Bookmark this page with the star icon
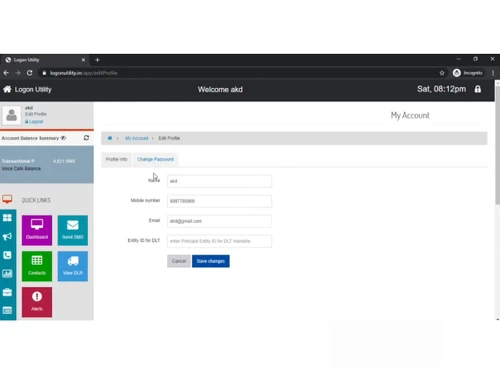Viewport: 500px width, 375px height. coord(442,73)
